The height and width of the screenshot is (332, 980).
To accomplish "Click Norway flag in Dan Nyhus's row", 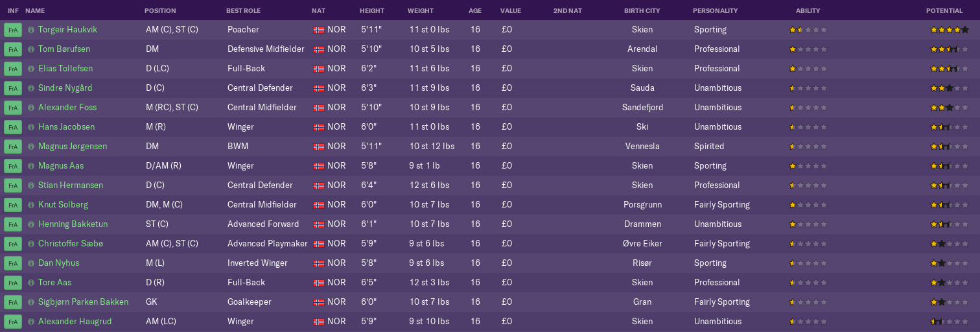I will point(319,263).
